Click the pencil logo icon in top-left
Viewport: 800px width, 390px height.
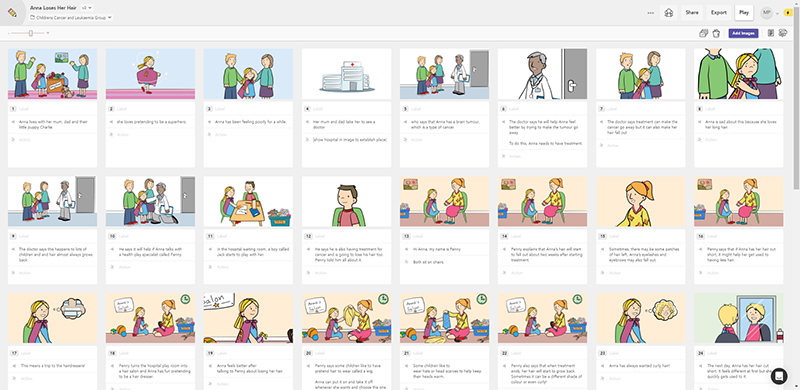click(12, 12)
